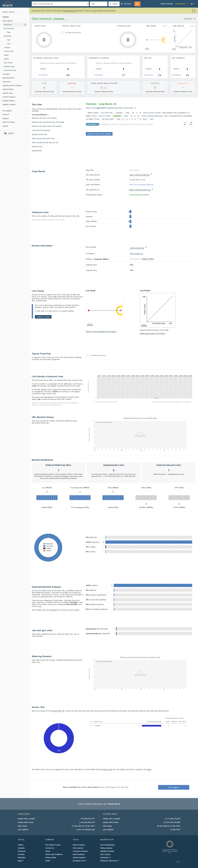Switch to the Fresh index in search bar
The width and height of the screenshot is (198, 868).
tap(114, 4)
